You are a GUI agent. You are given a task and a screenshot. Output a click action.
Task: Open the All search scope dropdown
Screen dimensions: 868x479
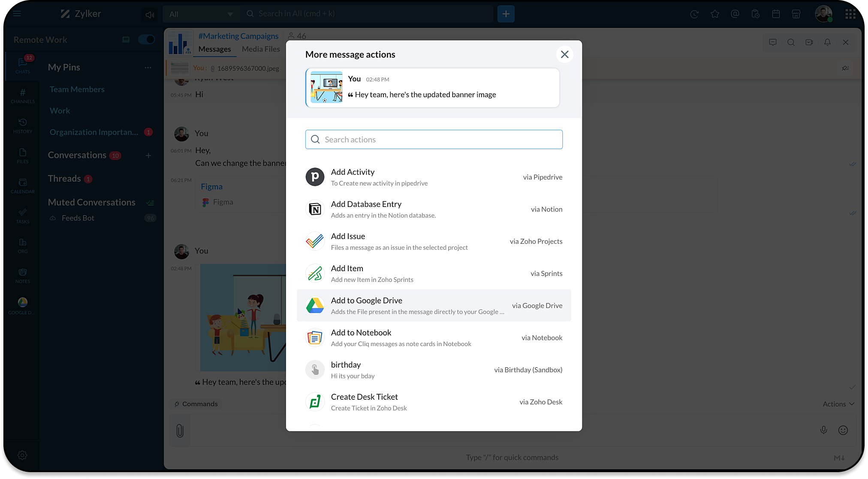(201, 14)
